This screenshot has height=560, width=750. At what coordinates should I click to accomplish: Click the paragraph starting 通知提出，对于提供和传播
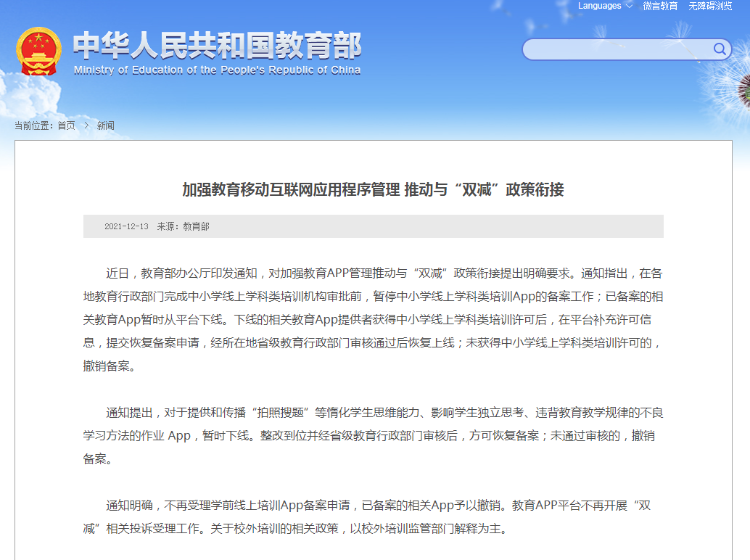pyautogui.click(x=373, y=436)
